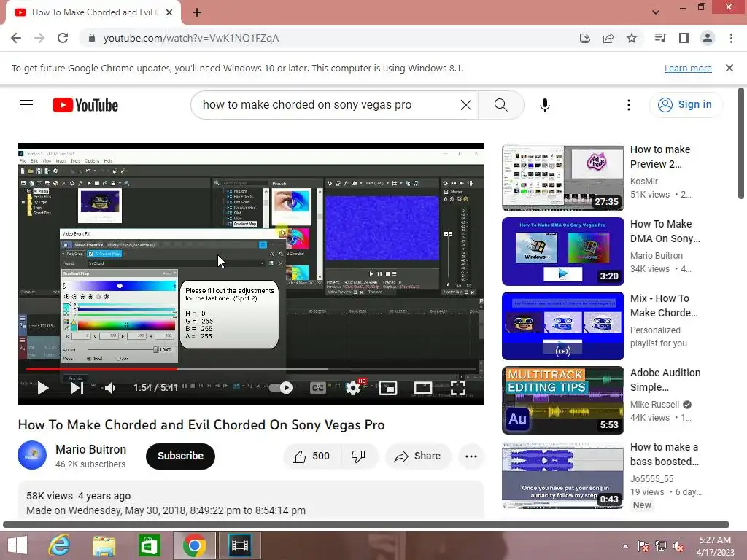Open File Explorer from taskbar
Viewport: 747px width, 560px height.
[x=104, y=545]
